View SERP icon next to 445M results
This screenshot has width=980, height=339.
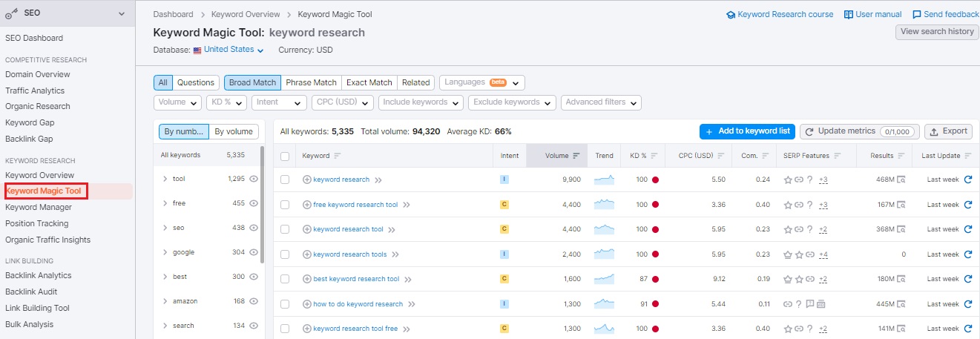click(x=901, y=304)
